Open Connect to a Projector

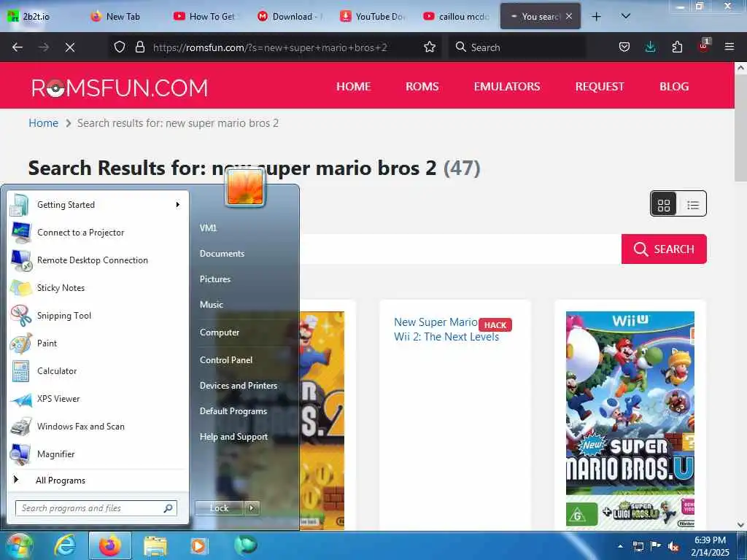coord(98,233)
